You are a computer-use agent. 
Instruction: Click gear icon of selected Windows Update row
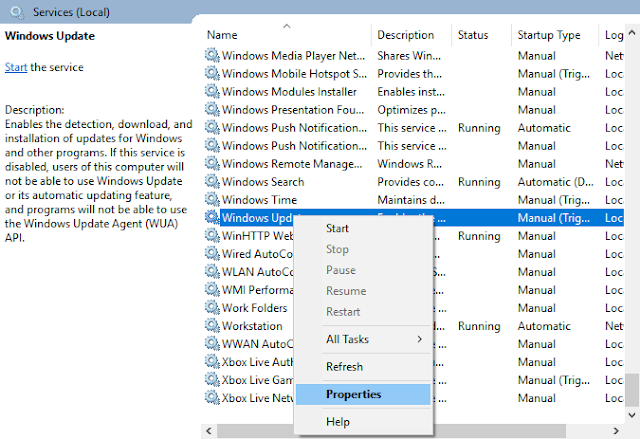pyautogui.click(x=212, y=217)
